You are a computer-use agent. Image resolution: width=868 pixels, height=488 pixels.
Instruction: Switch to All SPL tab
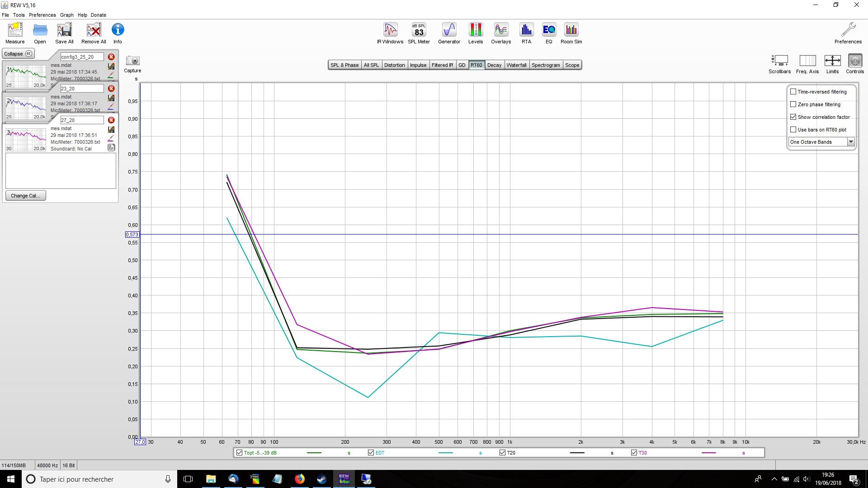coord(371,65)
